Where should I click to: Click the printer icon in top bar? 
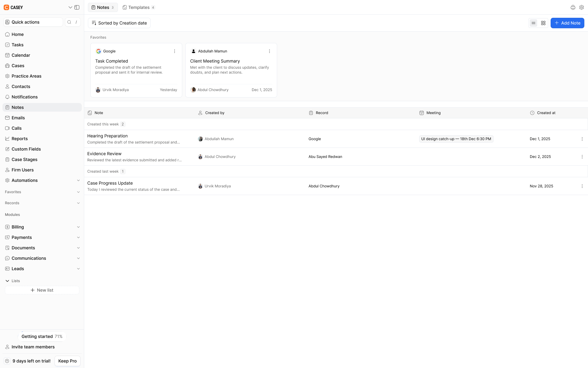coord(573,7)
